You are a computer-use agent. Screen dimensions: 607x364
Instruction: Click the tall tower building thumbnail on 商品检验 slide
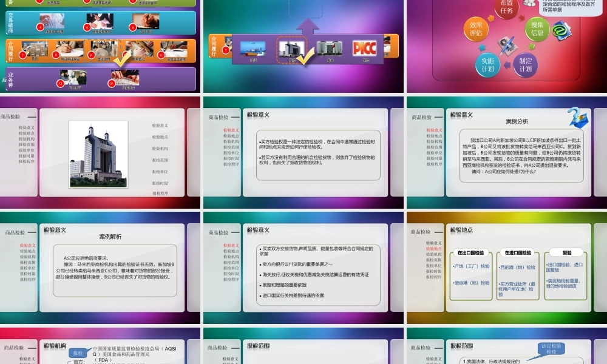pyautogui.click(x=98, y=154)
